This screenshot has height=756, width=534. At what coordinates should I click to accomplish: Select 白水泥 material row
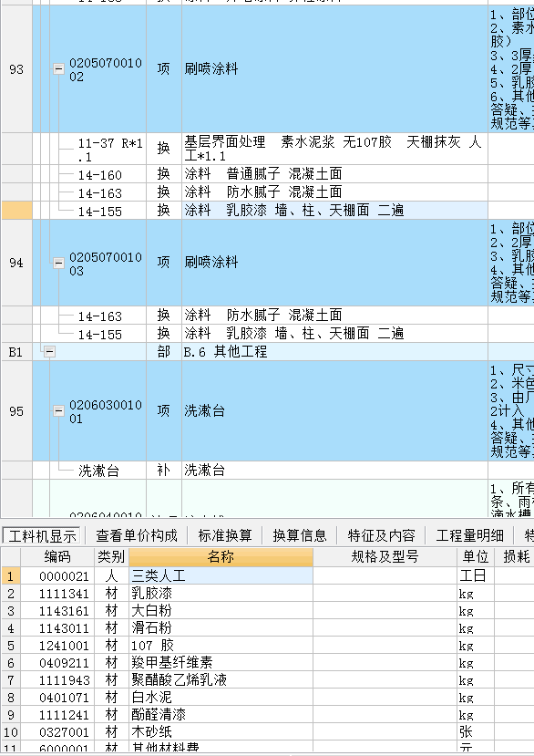221,697
